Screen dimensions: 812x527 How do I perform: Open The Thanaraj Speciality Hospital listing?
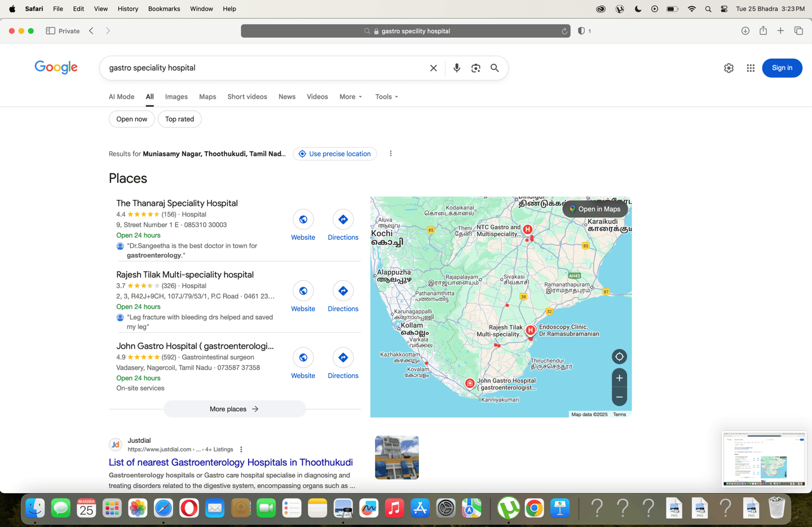[177, 203]
